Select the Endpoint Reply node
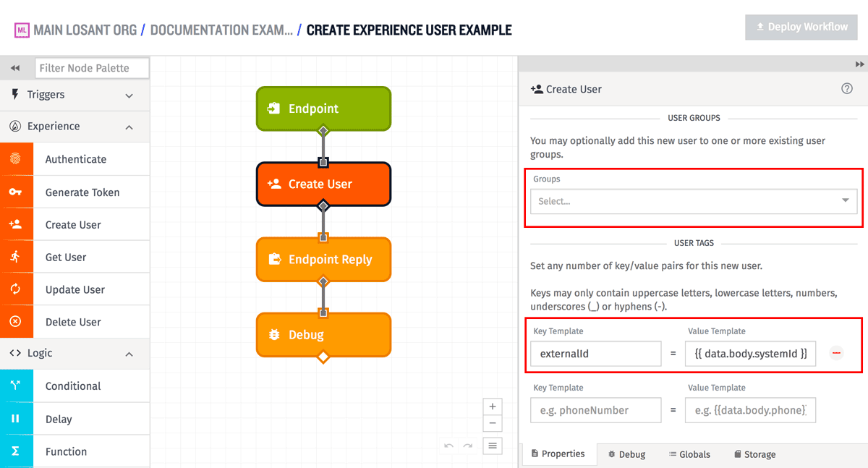Screen dimensions: 868x468 click(323, 259)
